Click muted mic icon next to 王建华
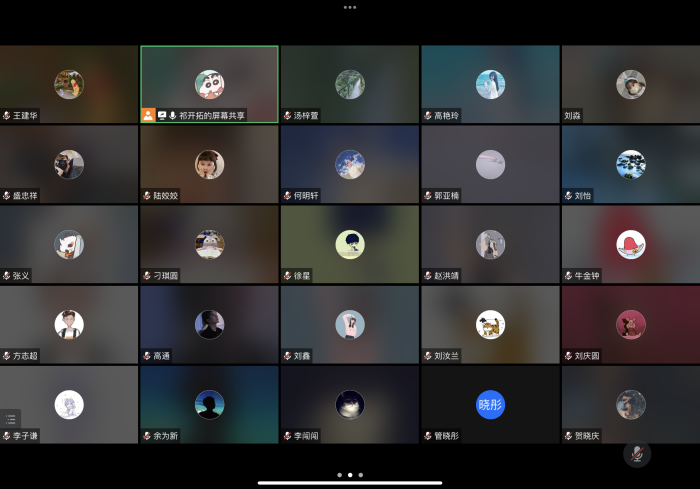 [6, 116]
